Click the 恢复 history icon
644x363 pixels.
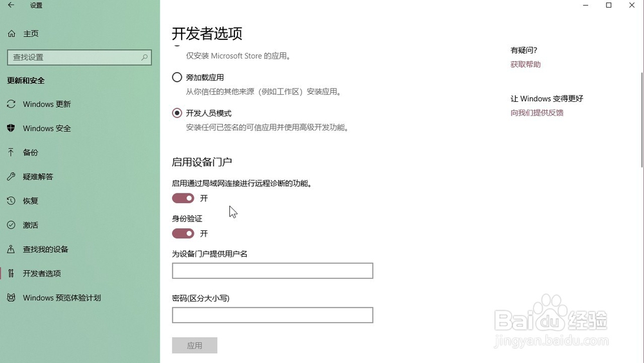tap(11, 201)
